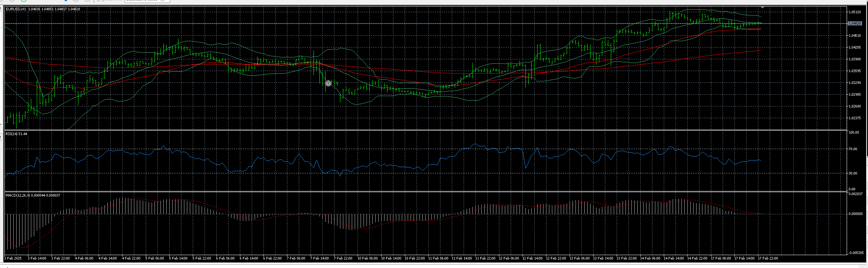
Task: Click the chart shift triangle marker
Action: [762, 7]
